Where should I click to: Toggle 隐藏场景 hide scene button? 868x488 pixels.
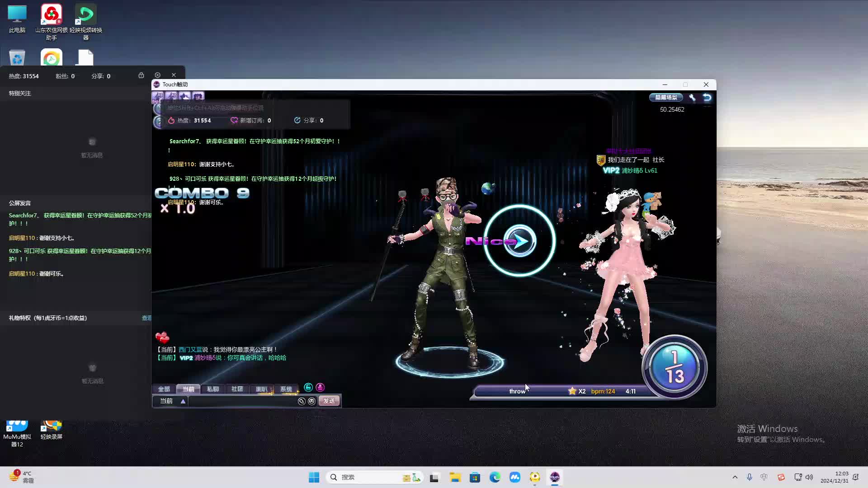click(x=666, y=97)
